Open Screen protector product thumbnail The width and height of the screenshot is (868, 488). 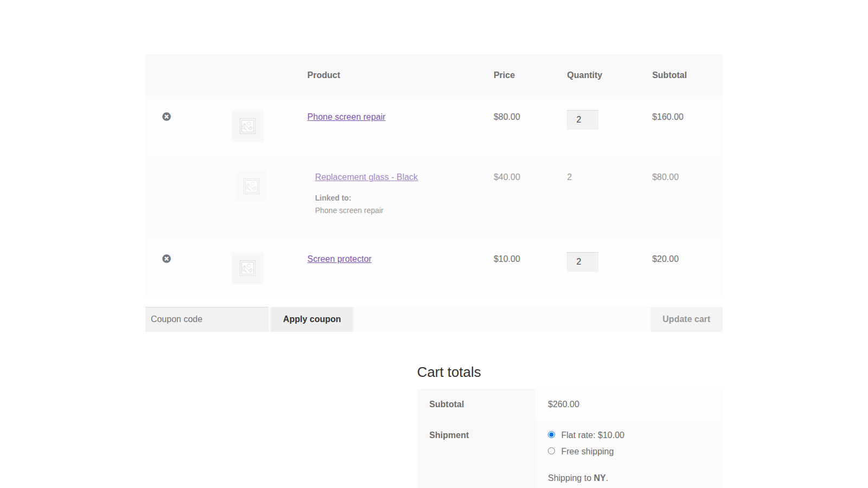[x=247, y=268]
